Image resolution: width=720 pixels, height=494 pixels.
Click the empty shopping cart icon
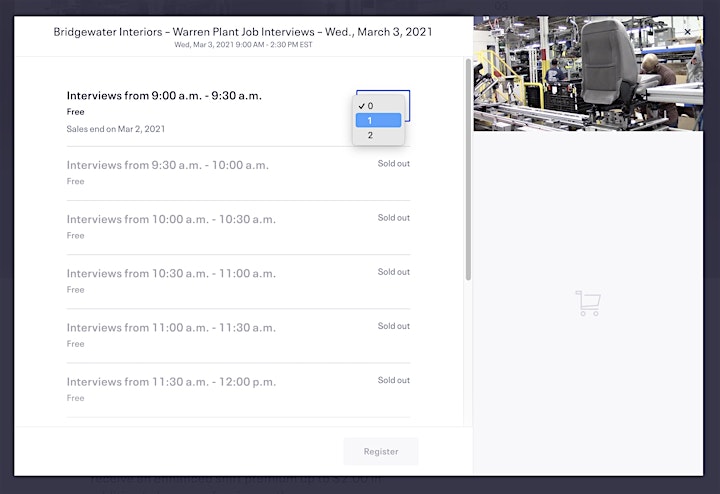[588, 303]
